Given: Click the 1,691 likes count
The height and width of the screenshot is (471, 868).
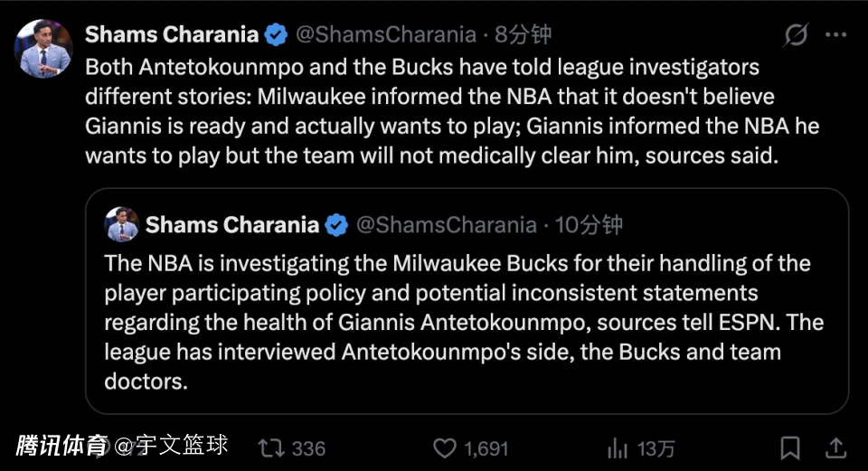Looking at the screenshot, I should [486, 447].
